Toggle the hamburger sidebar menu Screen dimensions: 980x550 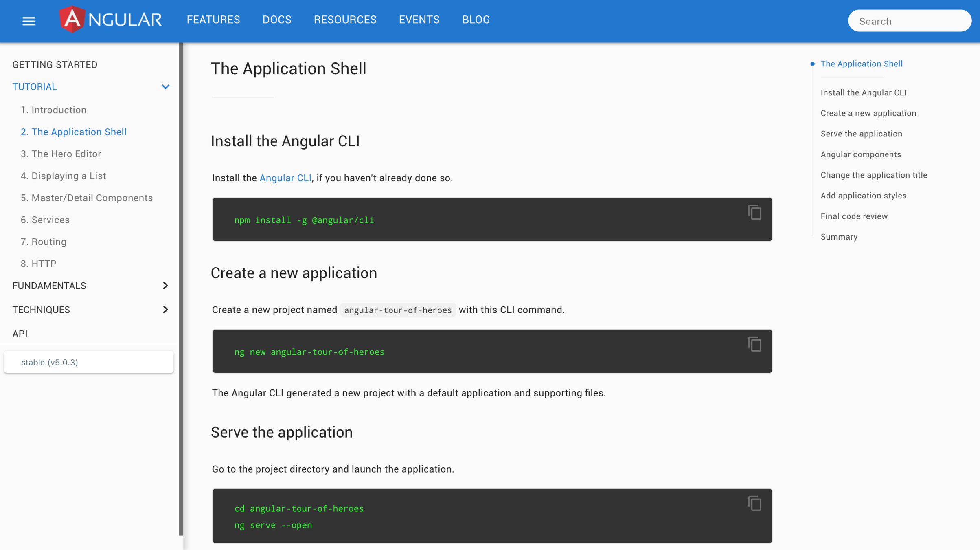point(29,21)
